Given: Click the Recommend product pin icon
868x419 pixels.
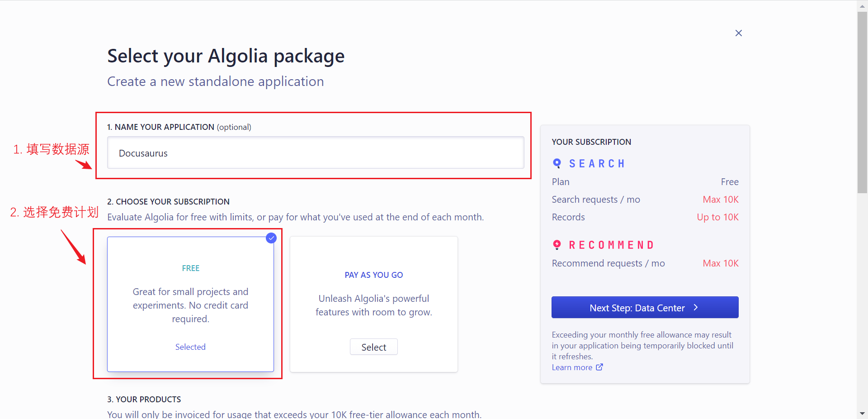Looking at the screenshot, I should pos(557,245).
